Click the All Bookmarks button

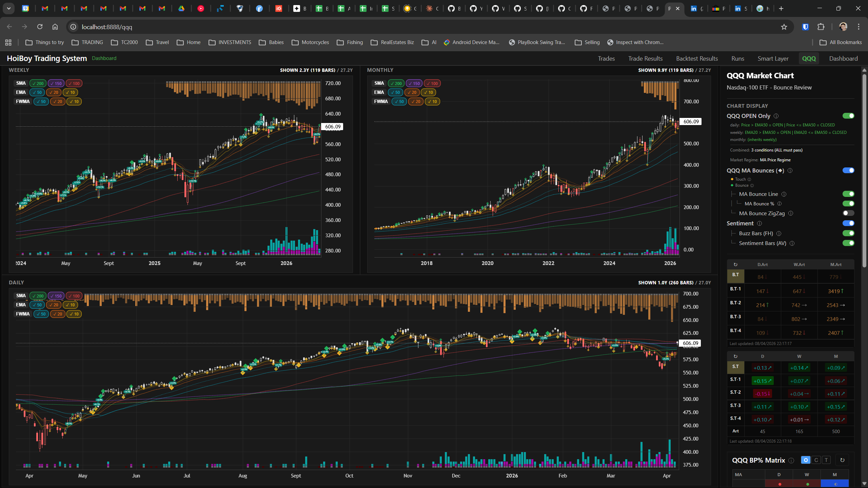[x=841, y=42]
